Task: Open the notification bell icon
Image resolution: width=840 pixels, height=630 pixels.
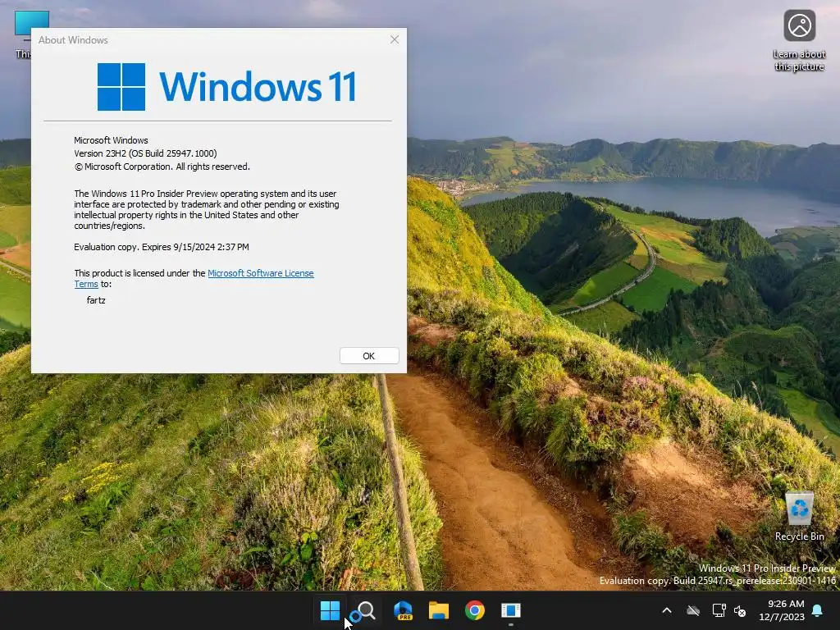Action: tap(818, 610)
